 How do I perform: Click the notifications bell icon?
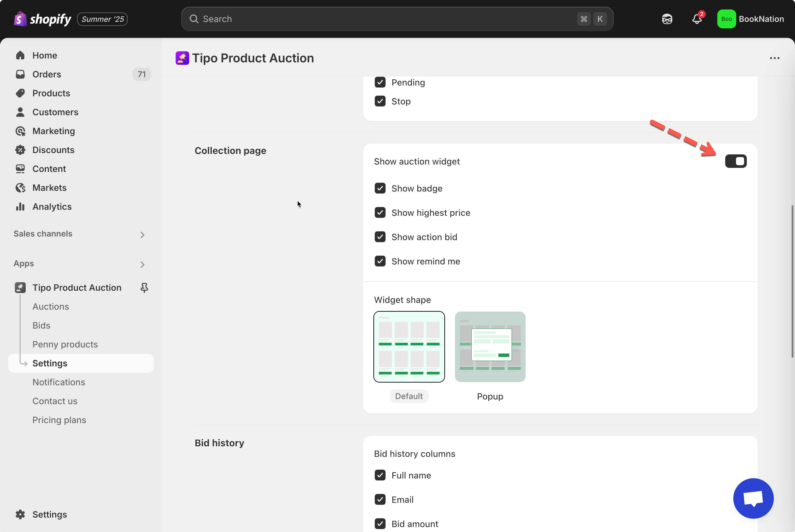tap(697, 19)
